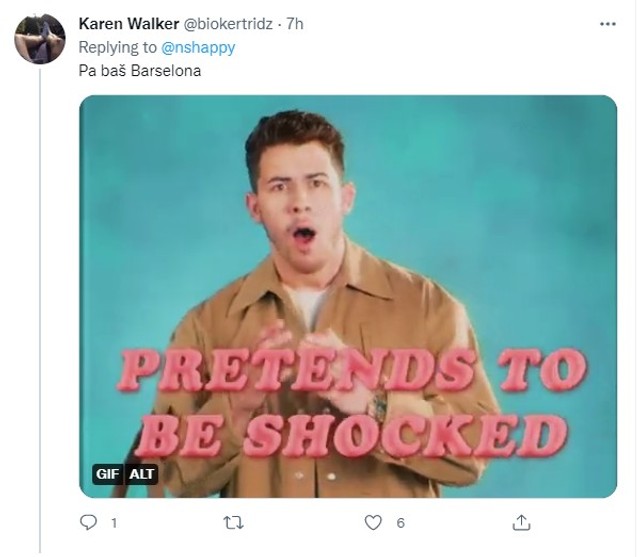Show the ALT image description badge
The height and width of the screenshot is (557, 640).
pos(142,474)
